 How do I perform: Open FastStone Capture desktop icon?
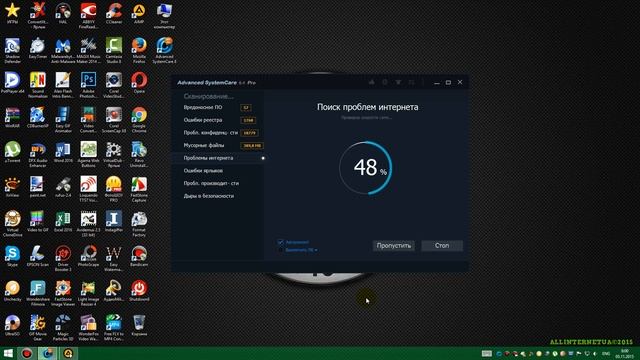[x=139, y=189]
